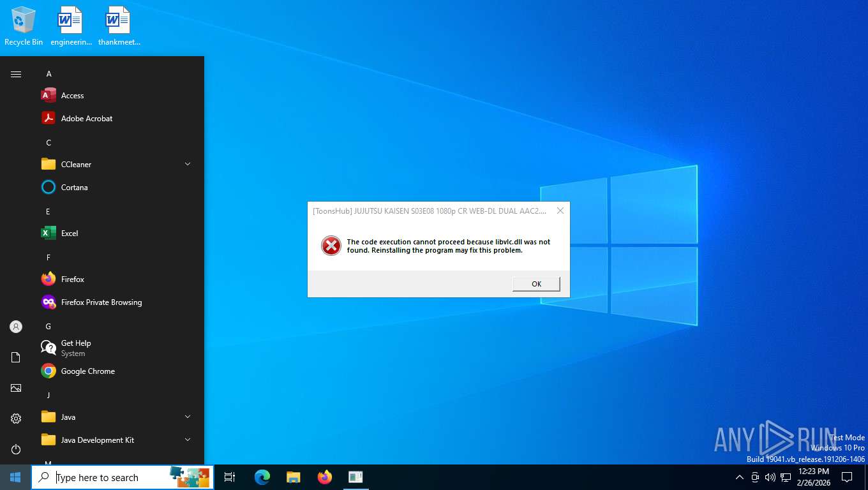Click the Meet Now tray icon
868x490 pixels.
pos(755,477)
